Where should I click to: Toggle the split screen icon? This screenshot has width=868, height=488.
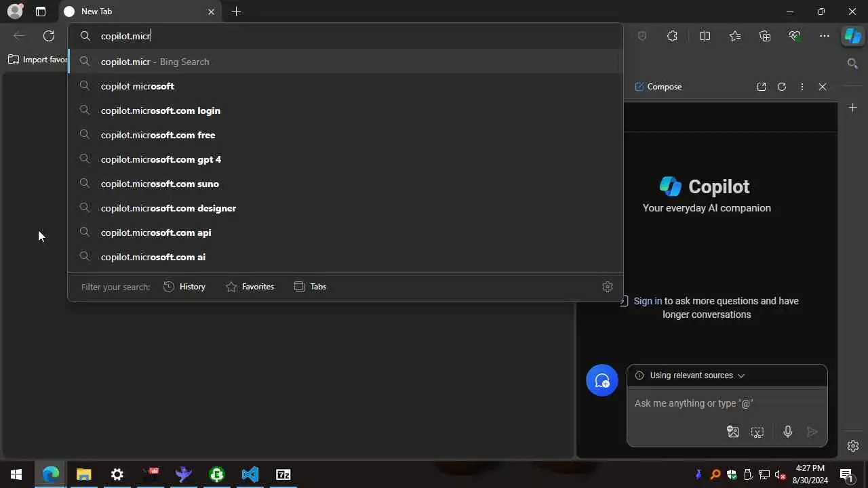click(x=705, y=36)
